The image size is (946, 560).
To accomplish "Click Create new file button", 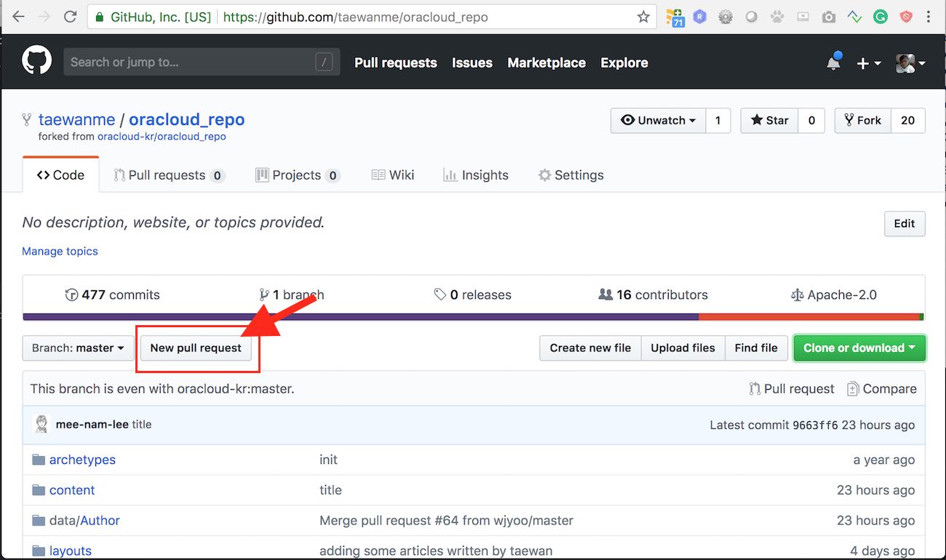I will pyautogui.click(x=590, y=348).
